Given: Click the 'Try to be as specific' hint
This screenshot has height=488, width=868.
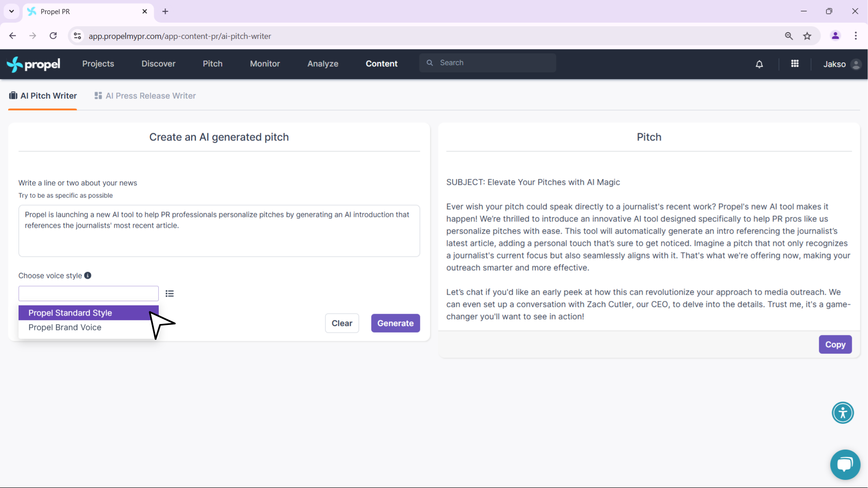Looking at the screenshot, I should [x=66, y=196].
